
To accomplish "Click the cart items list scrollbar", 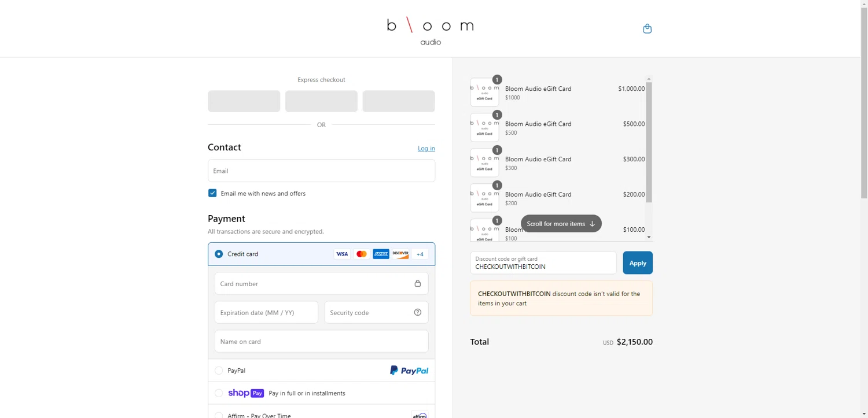I will pos(649,142).
